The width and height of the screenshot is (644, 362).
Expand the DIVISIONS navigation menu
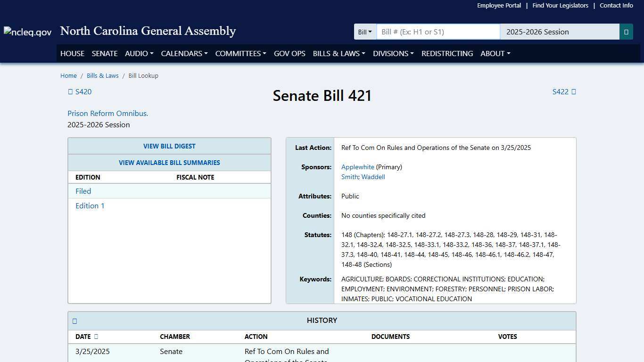[393, 53]
